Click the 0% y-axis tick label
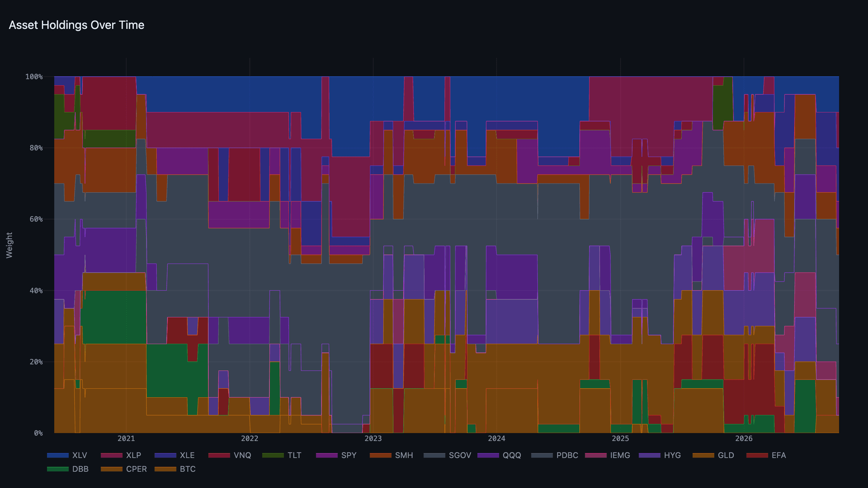The width and height of the screenshot is (868, 488). click(x=38, y=433)
